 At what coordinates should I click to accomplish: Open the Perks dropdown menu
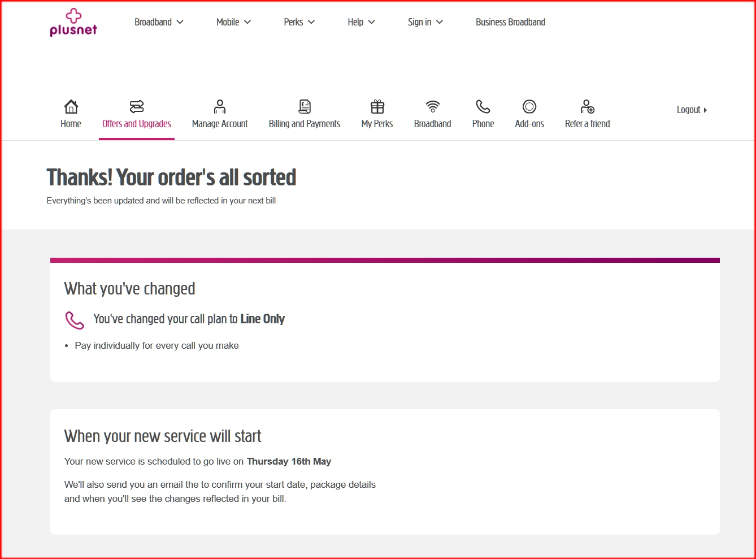pos(299,22)
